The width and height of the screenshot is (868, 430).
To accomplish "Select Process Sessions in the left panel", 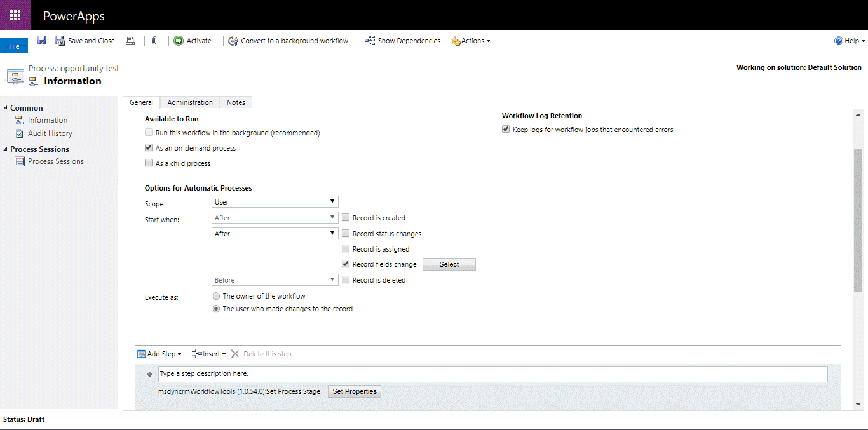I will click(x=55, y=161).
